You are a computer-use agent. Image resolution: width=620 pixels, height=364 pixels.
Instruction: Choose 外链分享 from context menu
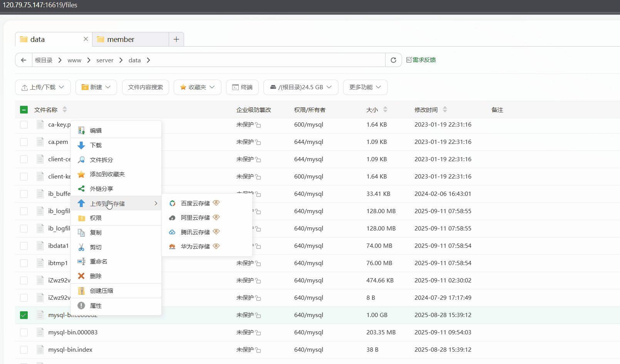coord(116,189)
